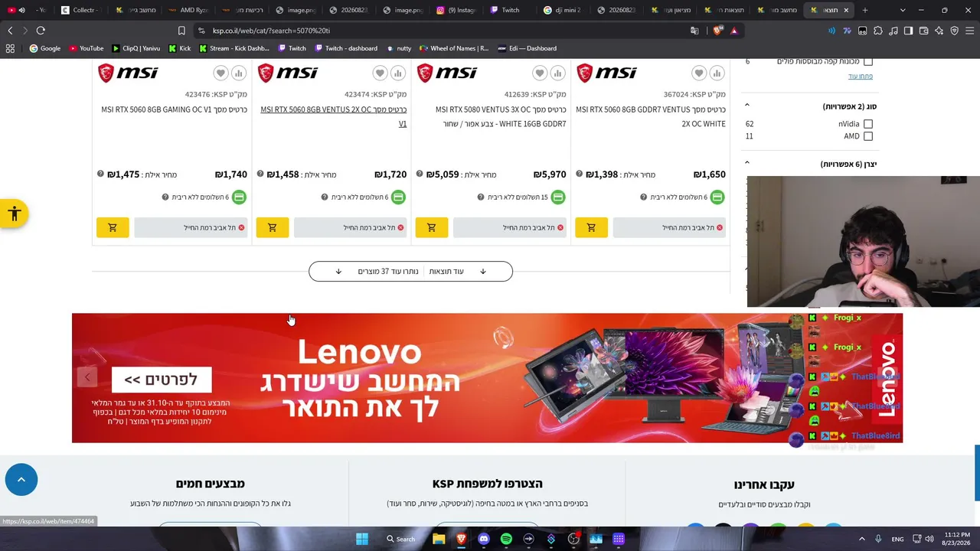Open Brave Rewards triangle icon
Viewport: 980px width, 551px height.
tap(734, 31)
